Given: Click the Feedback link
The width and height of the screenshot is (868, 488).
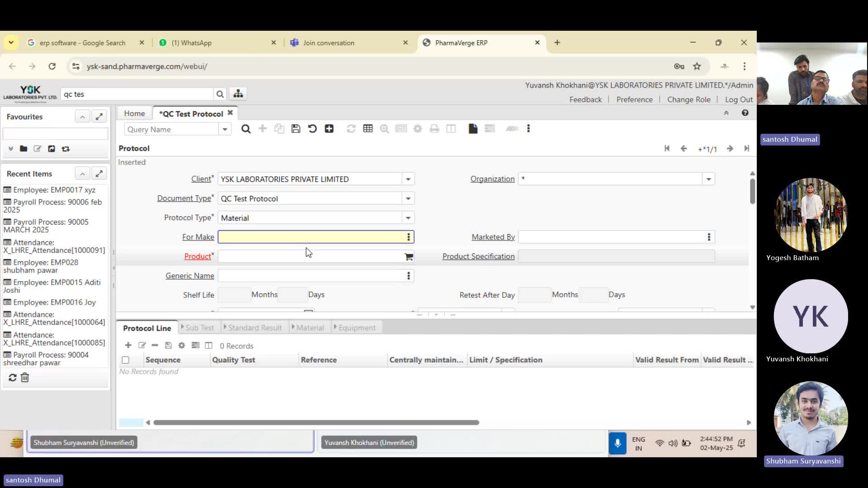Looking at the screenshot, I should click(x=585, y=99).
